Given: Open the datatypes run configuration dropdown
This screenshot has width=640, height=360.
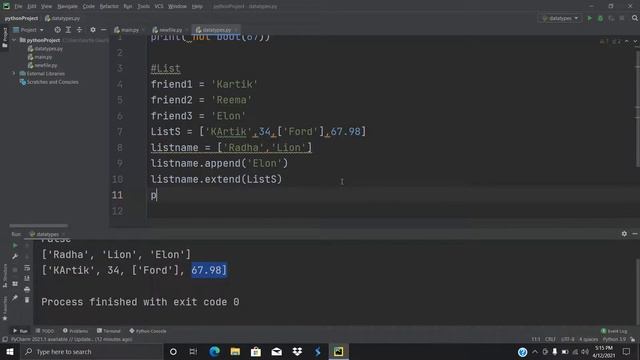Looking at the screenshot, I should (560, 18).
